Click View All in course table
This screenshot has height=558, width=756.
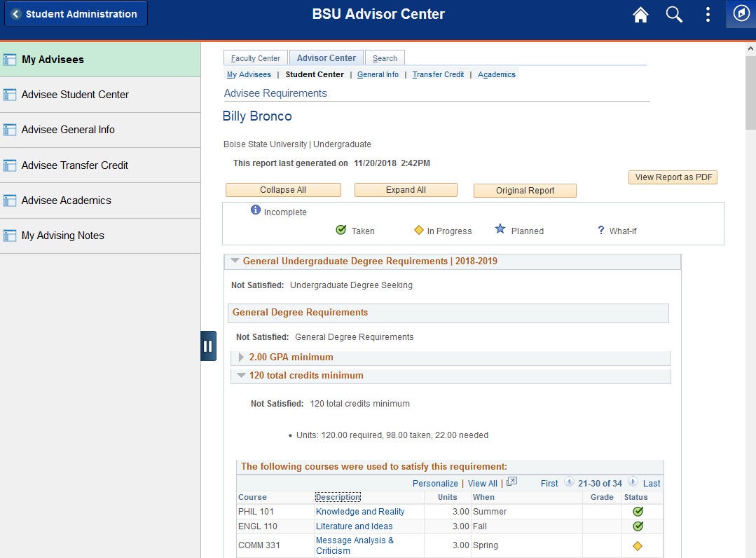coord(482,483)
